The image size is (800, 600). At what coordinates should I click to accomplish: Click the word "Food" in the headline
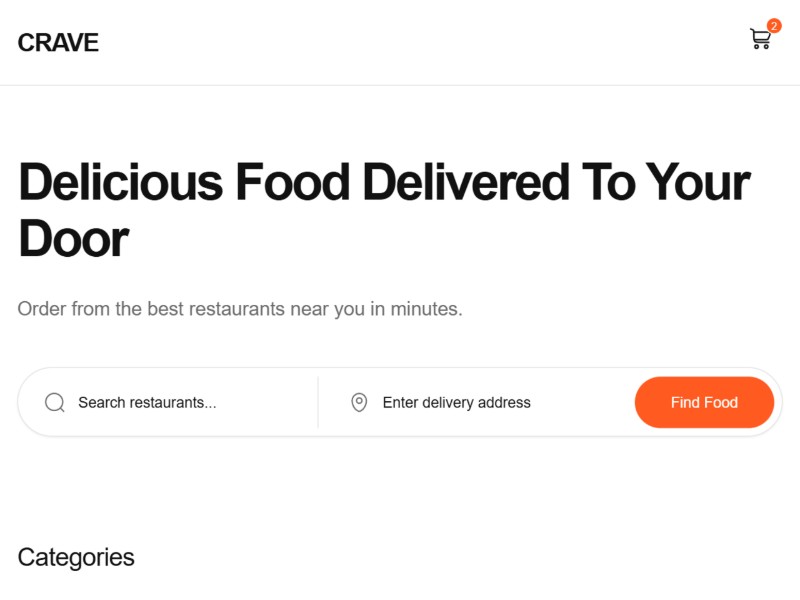coord(292,183)
